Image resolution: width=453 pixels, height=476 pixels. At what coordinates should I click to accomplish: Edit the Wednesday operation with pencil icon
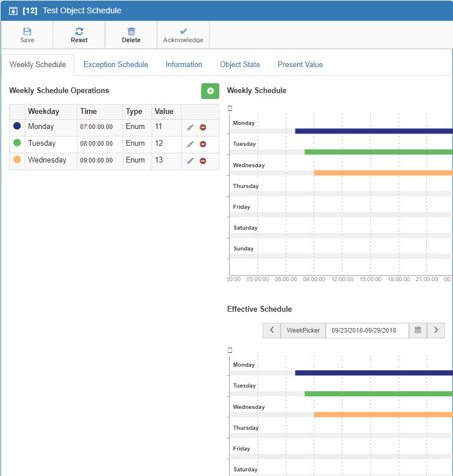[190, 161]
